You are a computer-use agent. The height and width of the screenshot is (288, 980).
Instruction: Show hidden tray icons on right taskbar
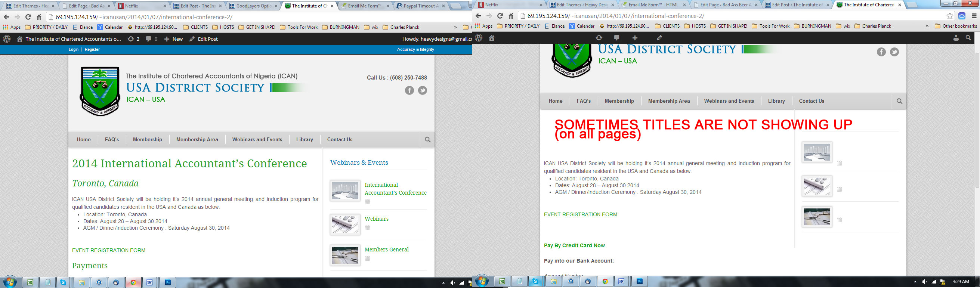point(915,282)
